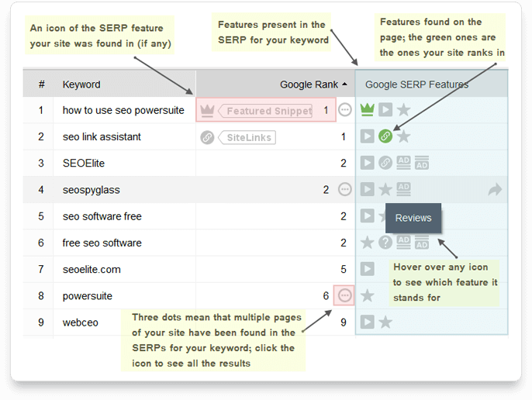Sort by the Keyword column header

pos(81,84)
